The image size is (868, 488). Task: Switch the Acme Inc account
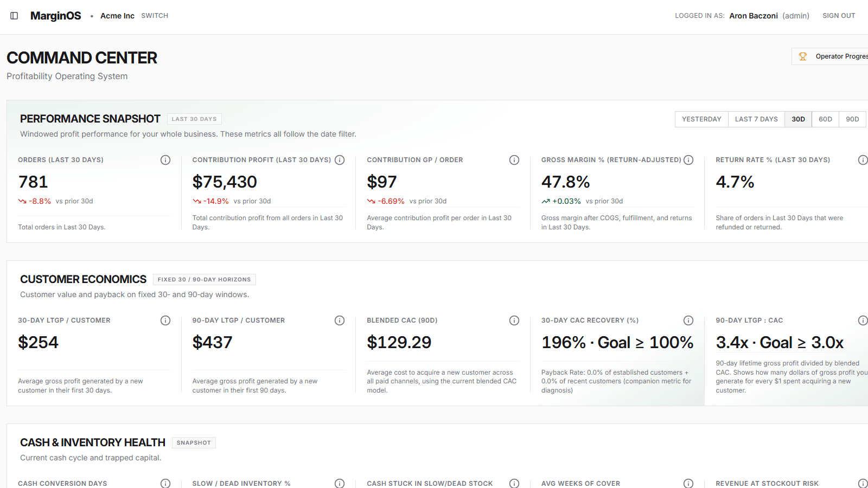pyautogui.click(x=155, y=16)
